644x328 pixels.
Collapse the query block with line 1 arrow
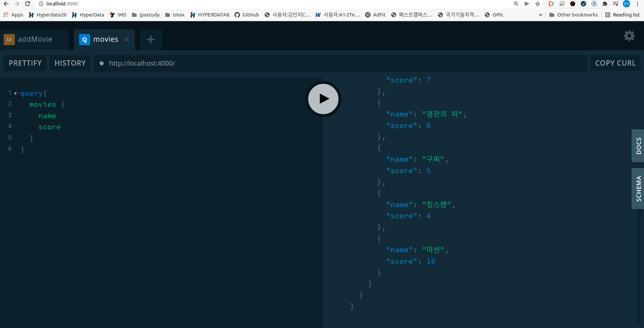[15, 93]
